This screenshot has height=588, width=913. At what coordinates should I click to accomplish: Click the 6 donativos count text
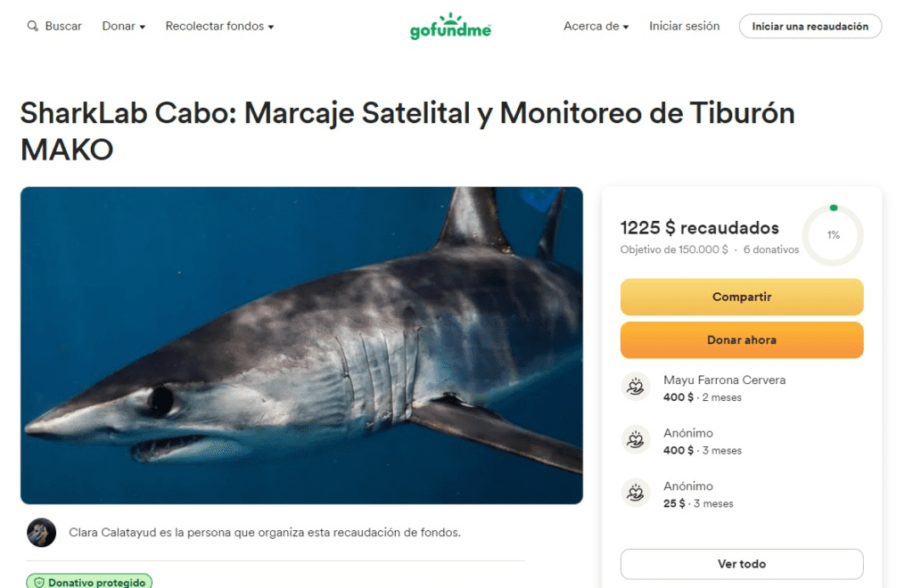pos(771,249)
